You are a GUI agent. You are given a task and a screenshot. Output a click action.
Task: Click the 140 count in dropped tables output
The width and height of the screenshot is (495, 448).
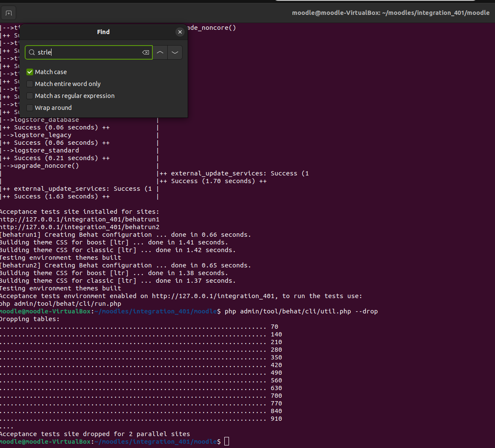coord(276,335)
